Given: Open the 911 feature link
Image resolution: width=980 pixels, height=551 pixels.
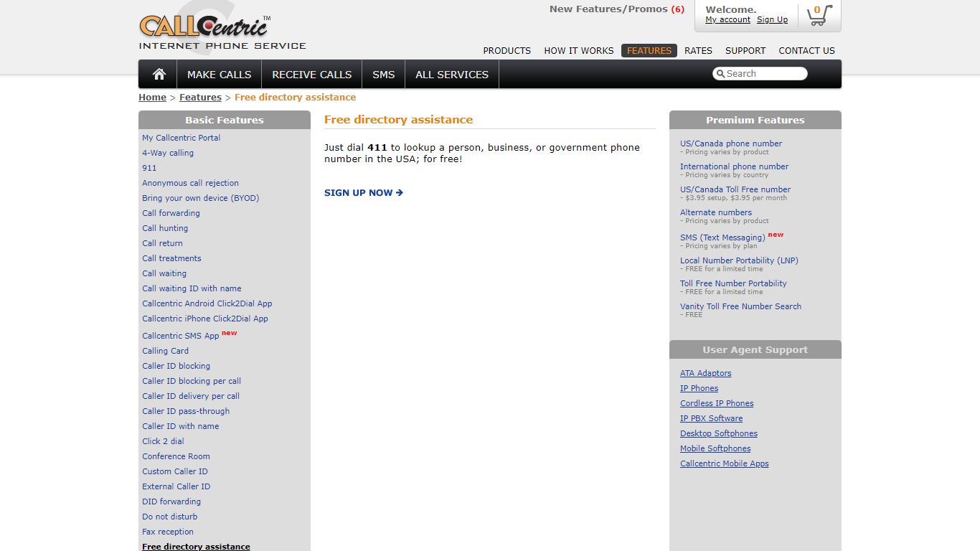Looking at the screenshot, I should pyautogui.click(x=149, y=168).
